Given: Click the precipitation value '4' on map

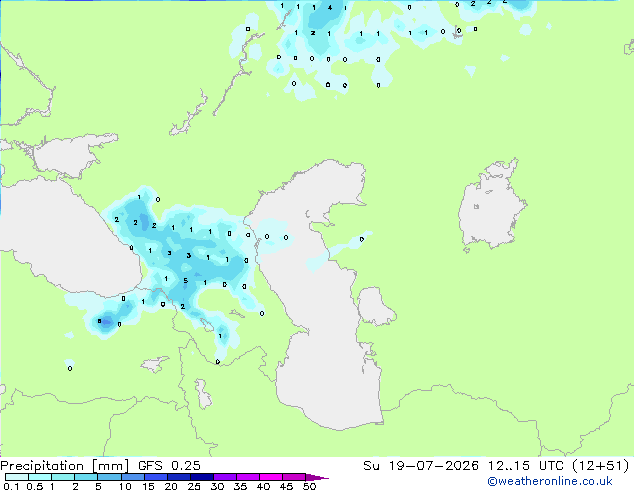Looking at the screenshot, I should click(330, 7).
